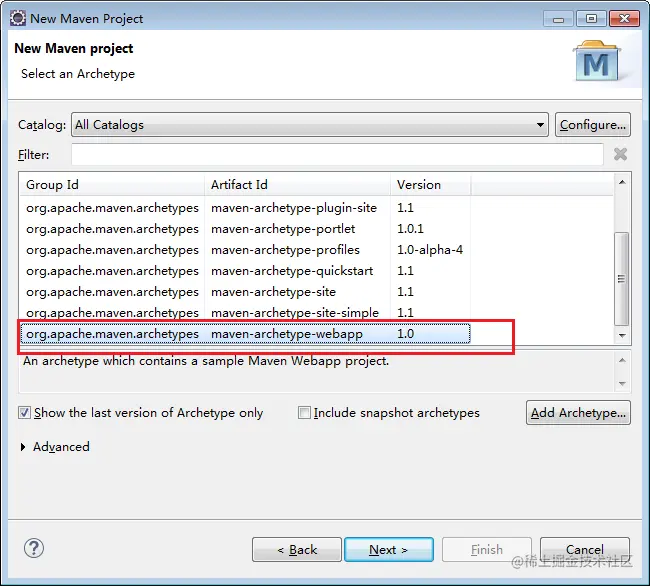This screenshot has width=650, height=586.
Task: Select the maven-archetype-plugin-site row
Action: (245, 208)
